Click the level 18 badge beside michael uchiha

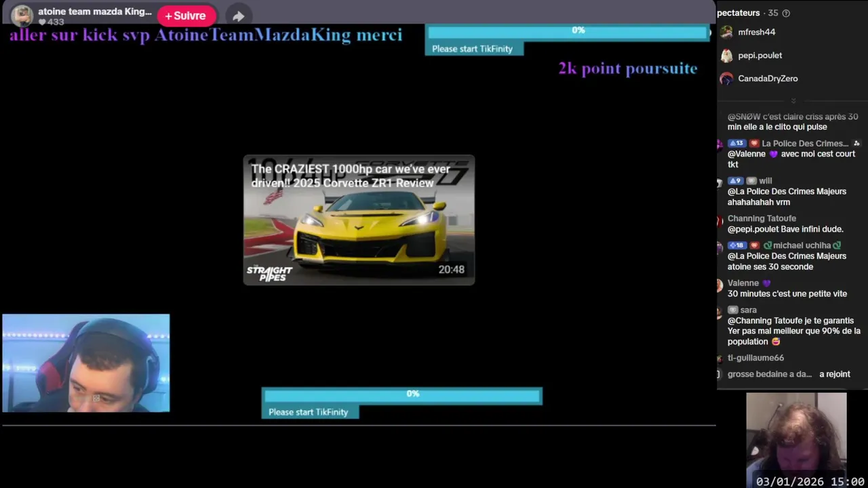[x=736, y=245]
